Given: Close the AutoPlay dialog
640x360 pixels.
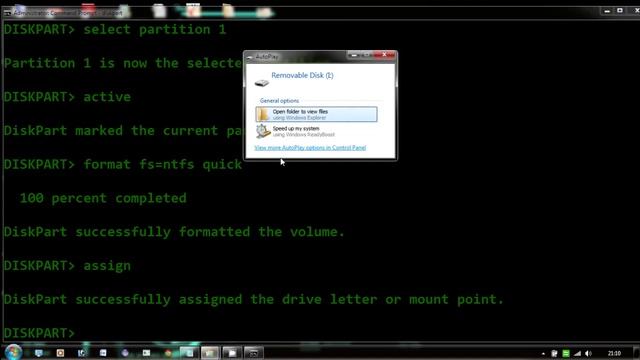Looking at the screenshot, I should [385, 55].
